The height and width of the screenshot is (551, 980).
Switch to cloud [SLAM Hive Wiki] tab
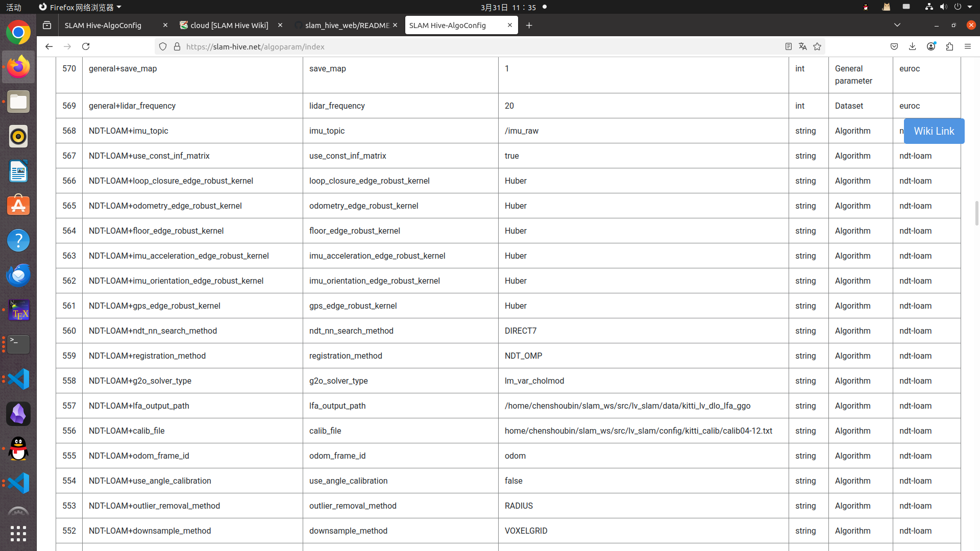coord(229,25)
